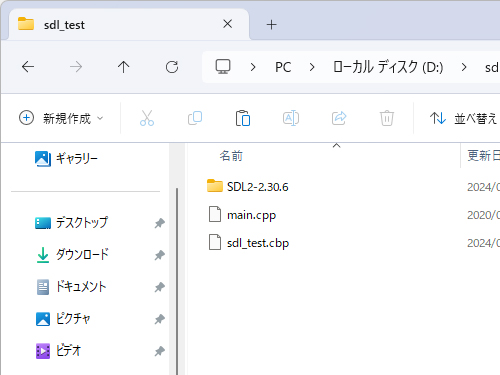Click the SDL2-2.30.6 folder icon
This screenshot has height=375, width=500.
pyautogui.click(x=215, y=186)
